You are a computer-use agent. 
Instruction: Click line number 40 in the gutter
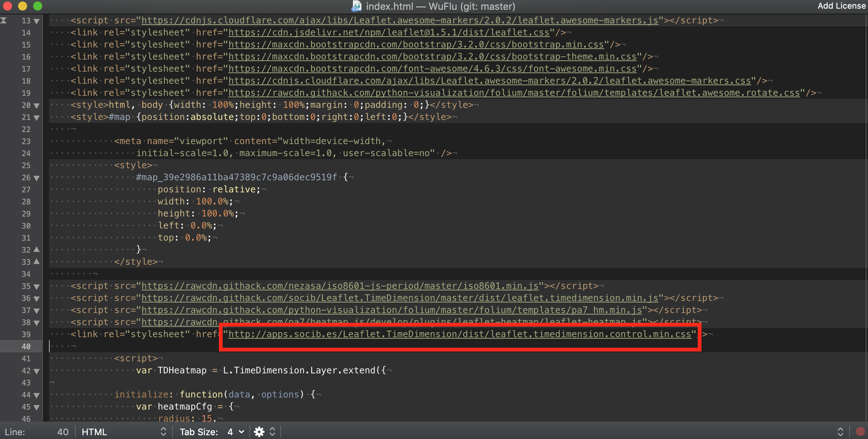tap(26, 346)
